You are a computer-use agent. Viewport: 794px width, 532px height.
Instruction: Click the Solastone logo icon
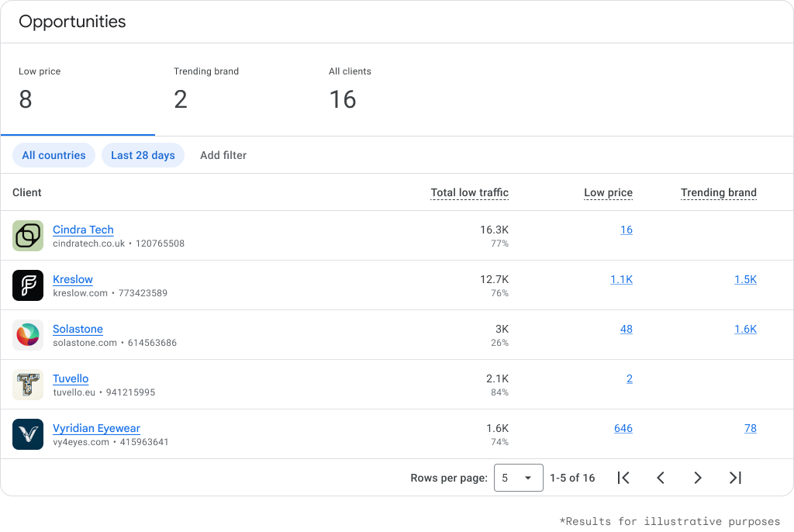pyautogui.click(x=28, y=335)
